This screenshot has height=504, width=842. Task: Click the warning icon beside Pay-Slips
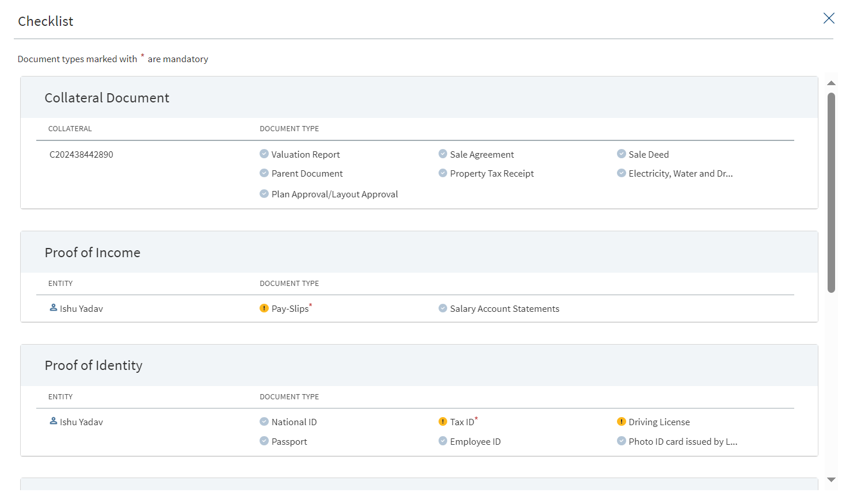coord(264,308)
